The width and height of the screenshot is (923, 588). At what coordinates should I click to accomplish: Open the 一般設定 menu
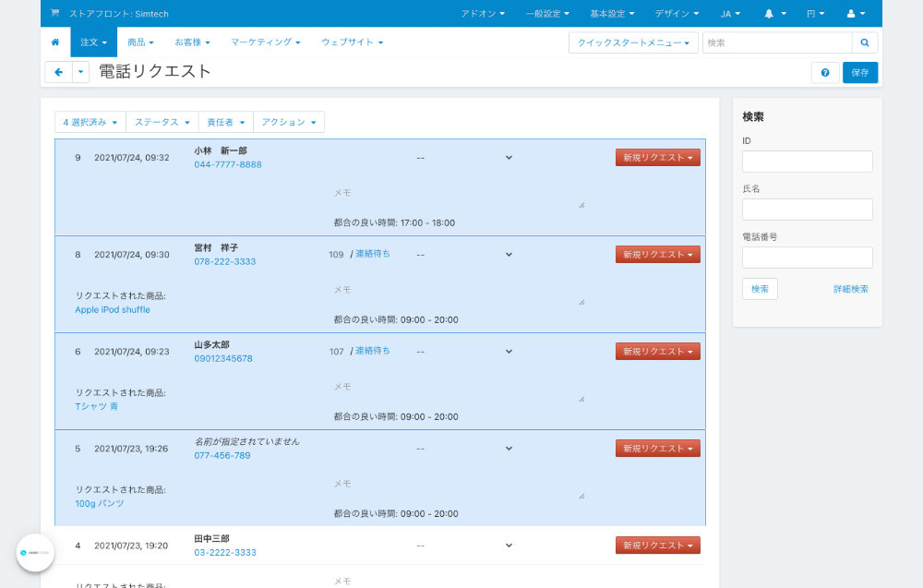(547, 14)
